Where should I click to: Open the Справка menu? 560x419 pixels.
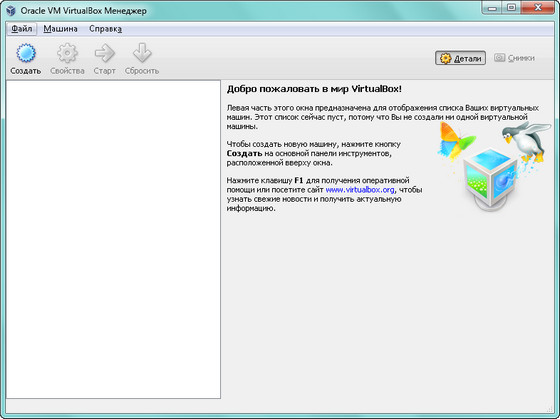[x=105, y=29]
